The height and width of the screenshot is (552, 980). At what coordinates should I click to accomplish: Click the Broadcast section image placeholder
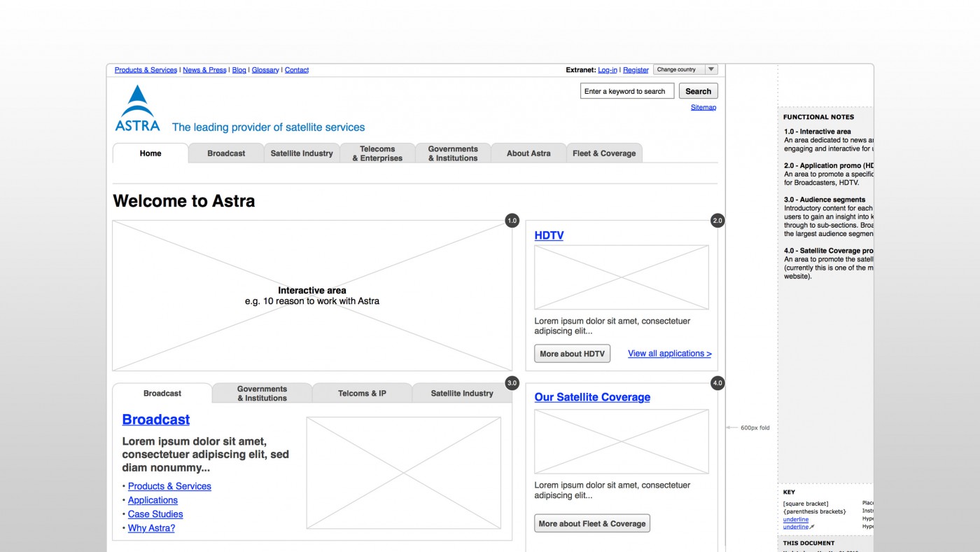(x=404, y=473)
